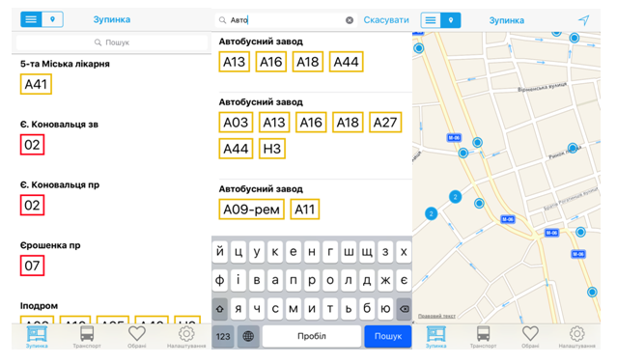Screen dimensions: 617x364
Task: Open Налаштування settings tab in right screen
Action: point(576,337)
